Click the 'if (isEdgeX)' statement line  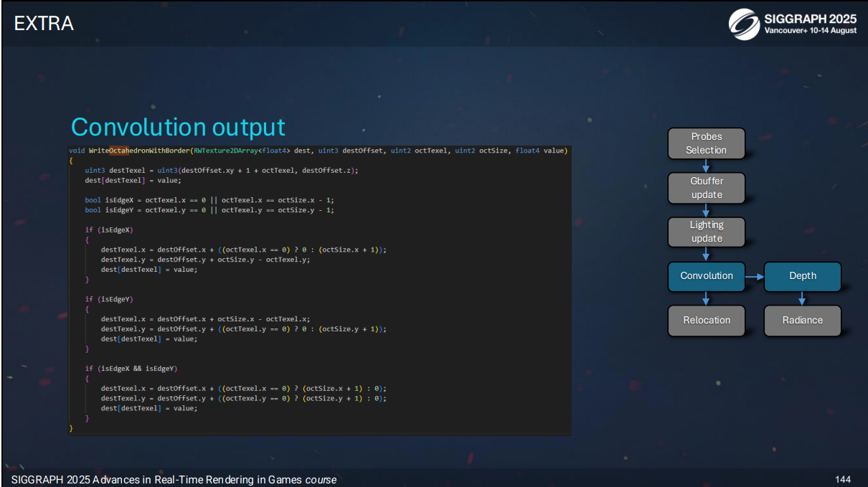point(109,230)
